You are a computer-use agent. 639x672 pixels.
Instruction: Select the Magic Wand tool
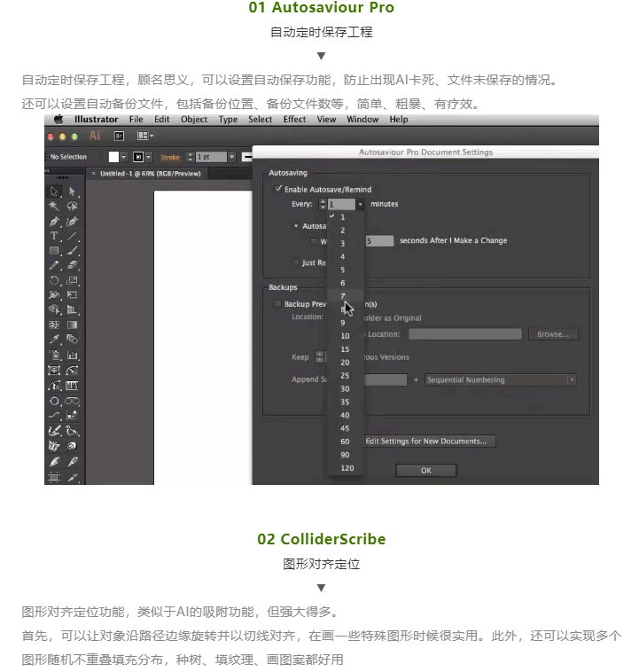coord(54,207)
